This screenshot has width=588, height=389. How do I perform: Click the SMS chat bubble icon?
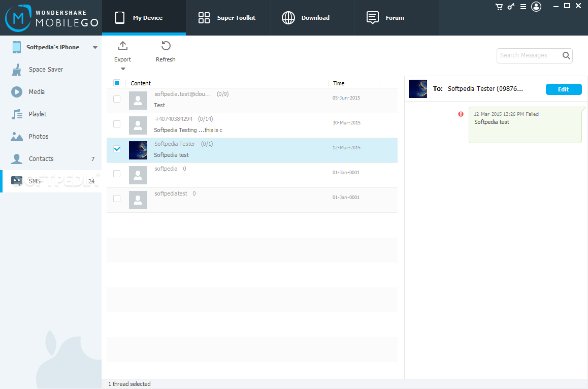16,181
